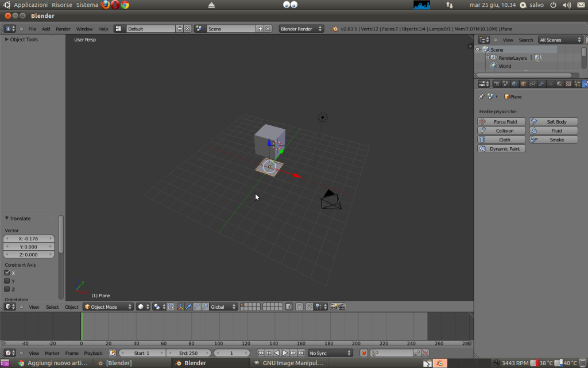
Task: Select the translate manipulator arrow icon
Action: coord(188,307)
